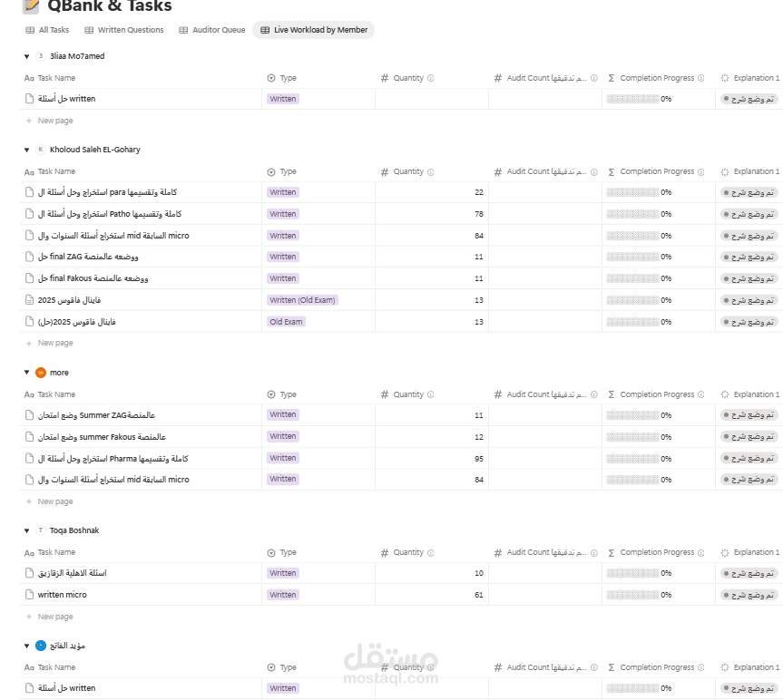Open task استخراج وحل أسئلة ال Patho
783x700 pixels.
110,214
